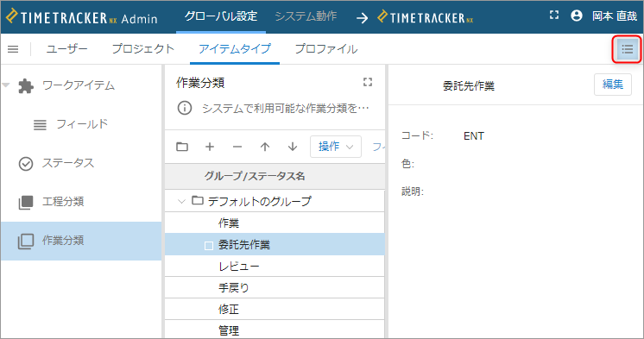Viewport: 644px width, 339px height.
Task: Remove item with the minus icon
Action: click(237, 147)
